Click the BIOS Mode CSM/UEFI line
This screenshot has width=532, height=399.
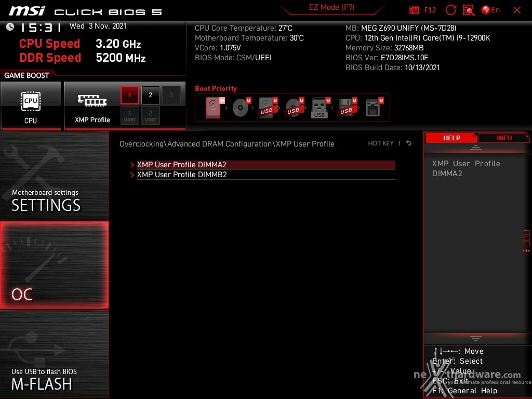(x=233, y=58)
